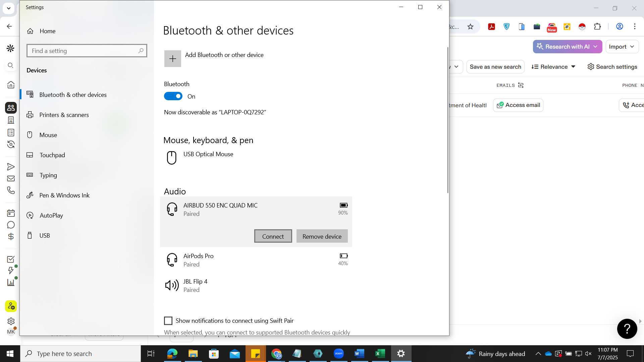Click the blue shield extension icon
This screenshot has height=362, width=644.
pyautogui.click(x=506, y=26)
